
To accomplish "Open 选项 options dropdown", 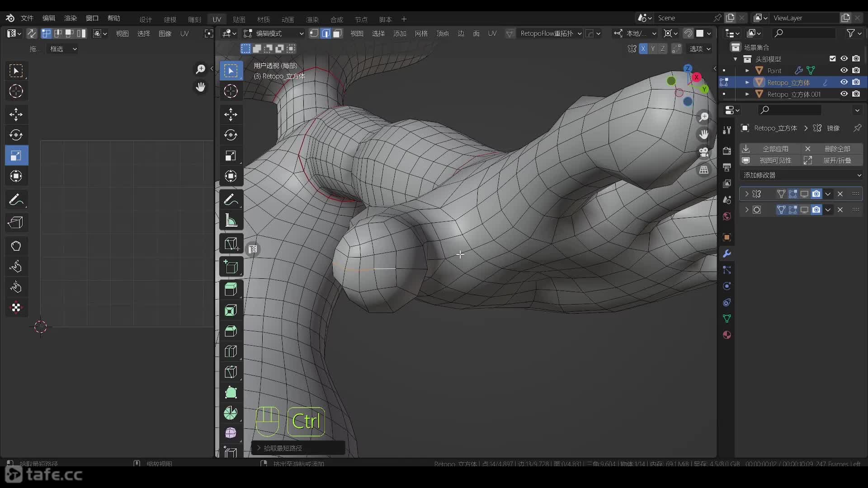I will tap(700, 49).
